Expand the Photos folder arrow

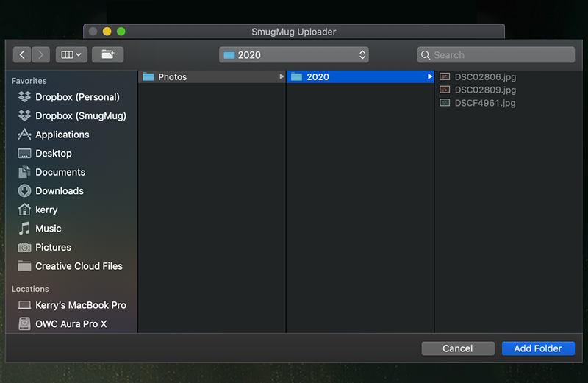coord(282,76)
